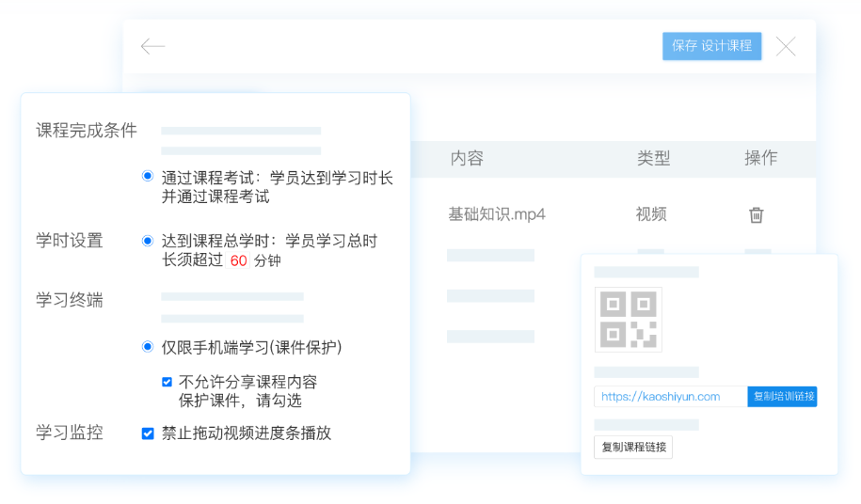Click the QR code image
Screen dimensions: 861x504
point(628,320)
